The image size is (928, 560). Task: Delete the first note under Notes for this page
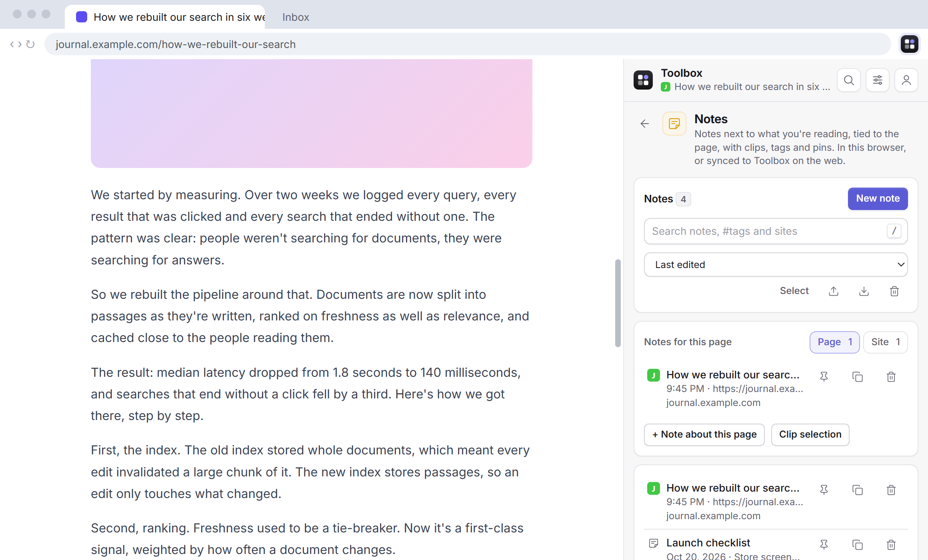point(891,377)
